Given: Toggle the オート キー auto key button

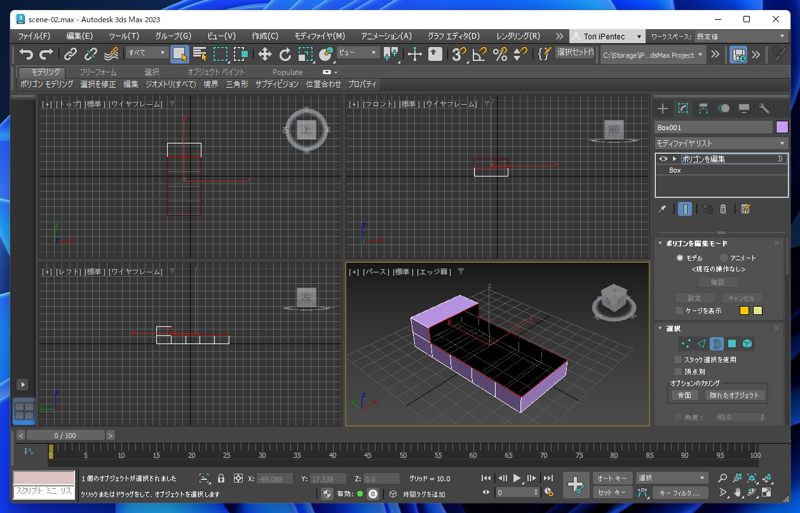Looking at the screenshot, I should click(x=612, y=478).
